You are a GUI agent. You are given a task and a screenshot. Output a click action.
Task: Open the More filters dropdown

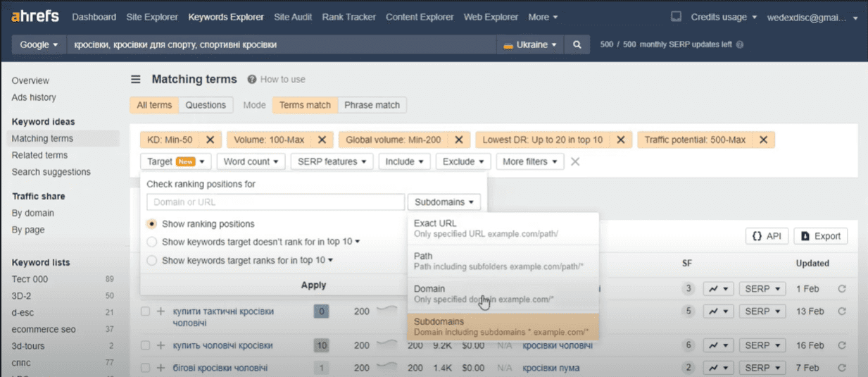pyautogui.click(x=530, y=161)
